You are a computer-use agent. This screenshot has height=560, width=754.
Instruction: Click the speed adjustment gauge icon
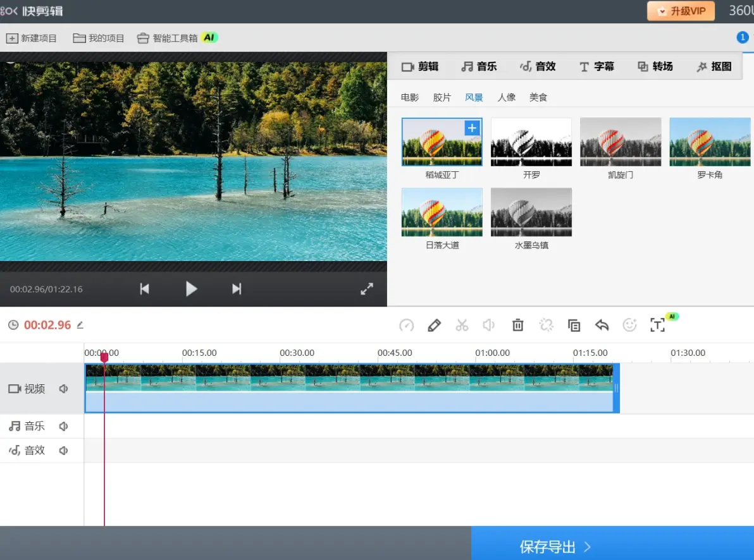coord(406,326)
